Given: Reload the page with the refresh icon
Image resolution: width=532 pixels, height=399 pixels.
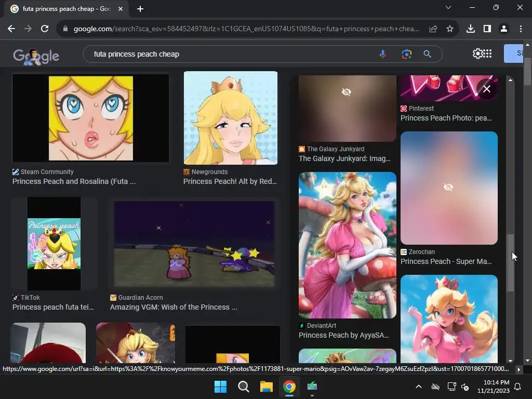Looking at the screenshot, I should [x=45, y=29].
